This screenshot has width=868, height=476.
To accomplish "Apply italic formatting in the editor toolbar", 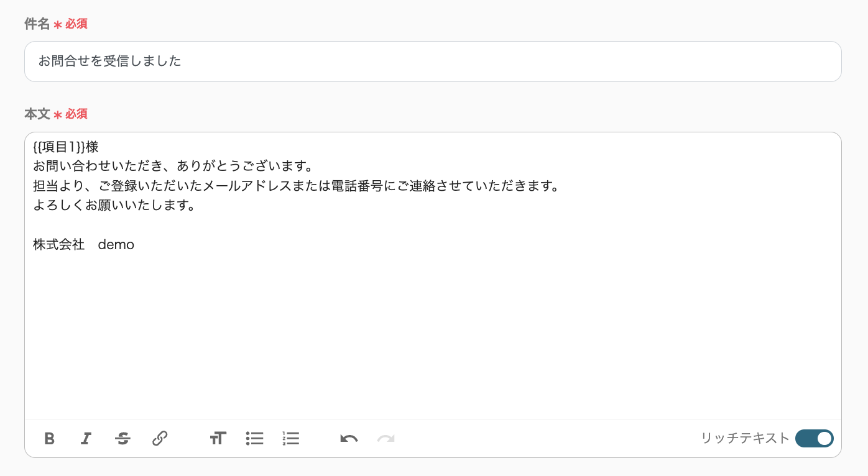I will 86,439.
